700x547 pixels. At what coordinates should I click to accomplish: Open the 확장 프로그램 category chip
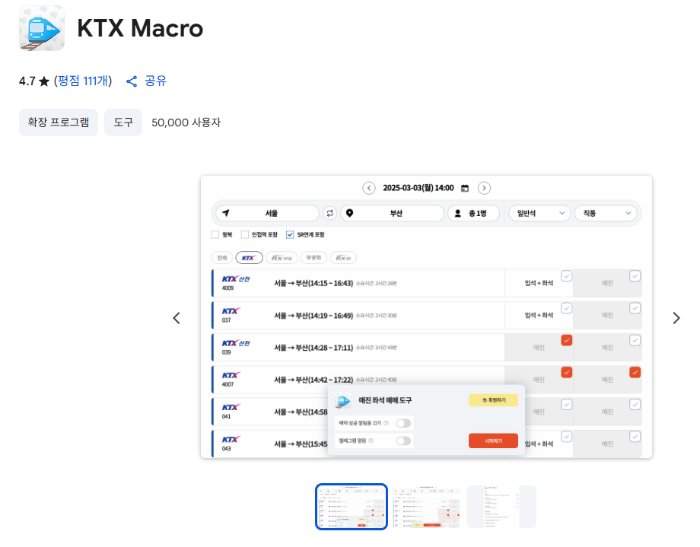coord(58,122)
